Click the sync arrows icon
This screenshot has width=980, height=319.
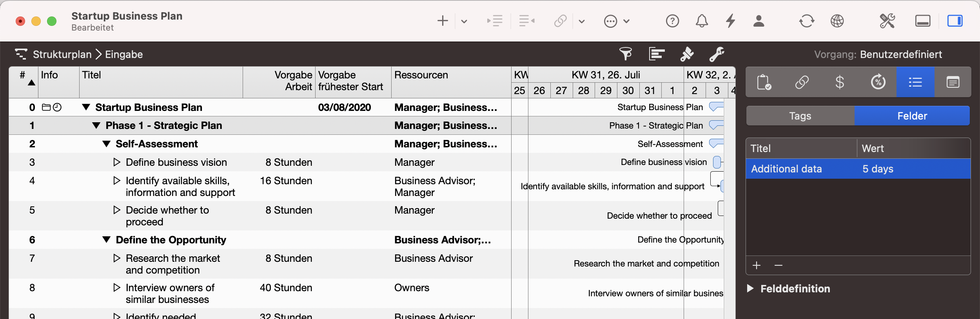click(x=806, y=21)
